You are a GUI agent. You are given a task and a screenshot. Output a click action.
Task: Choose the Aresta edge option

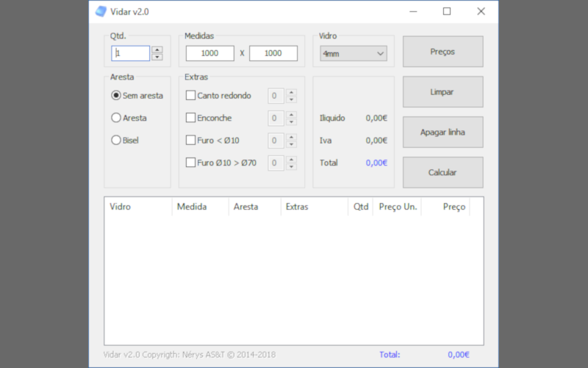[x=116, y=118]
